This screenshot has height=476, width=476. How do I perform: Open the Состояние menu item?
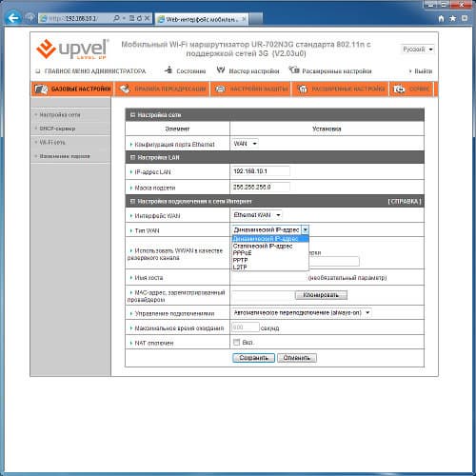[190, 71]
